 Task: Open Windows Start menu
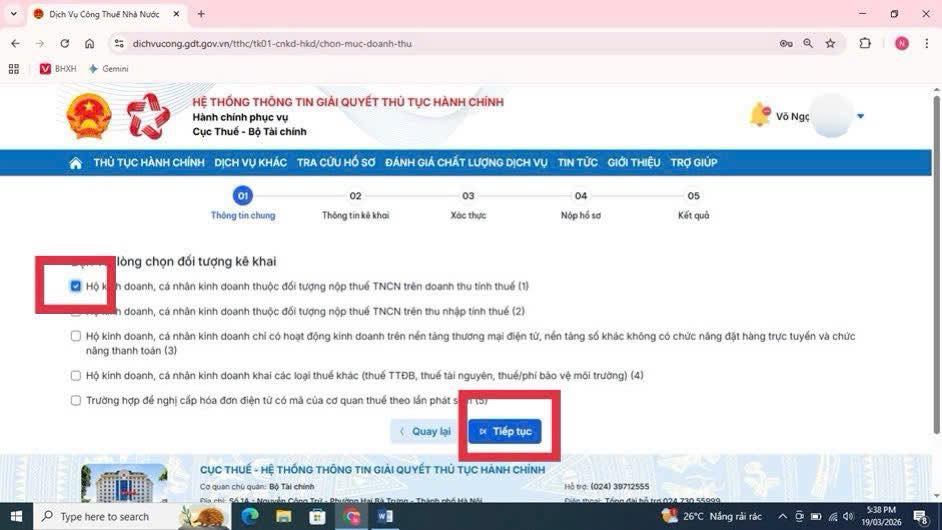(x=16, y=516)
